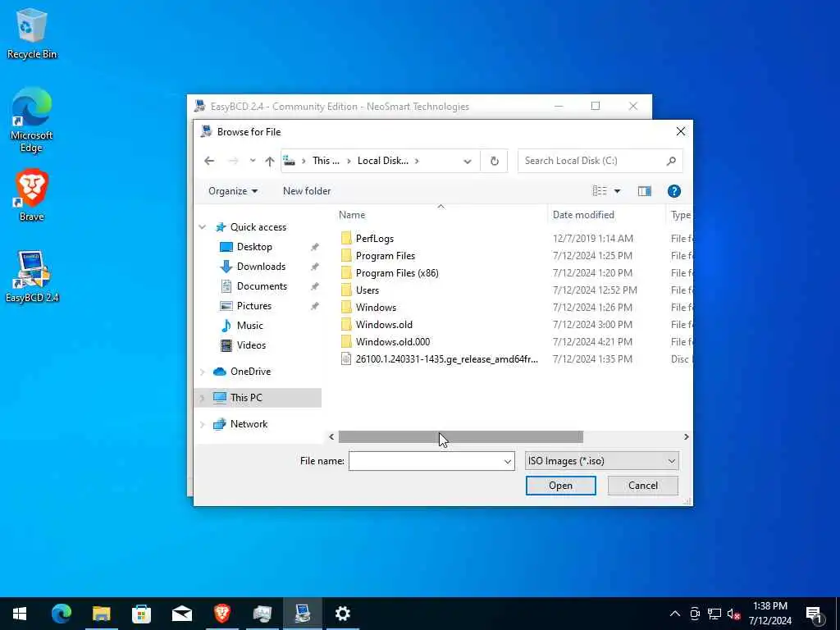840x630 pixels.
Task: Toggle the preview pane icon
Action: tap(645, 191)
